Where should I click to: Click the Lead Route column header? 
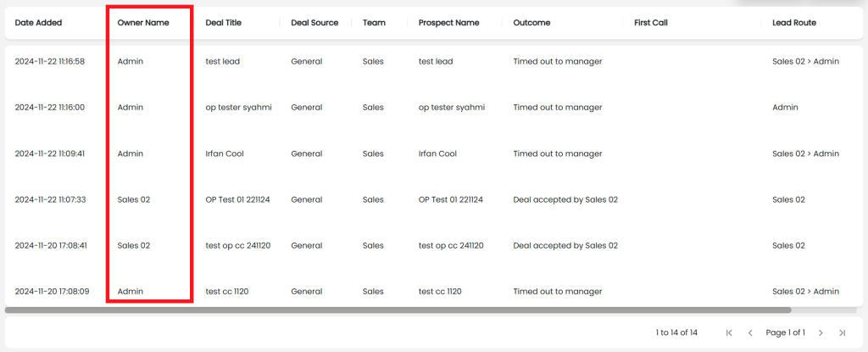point(794,23)
